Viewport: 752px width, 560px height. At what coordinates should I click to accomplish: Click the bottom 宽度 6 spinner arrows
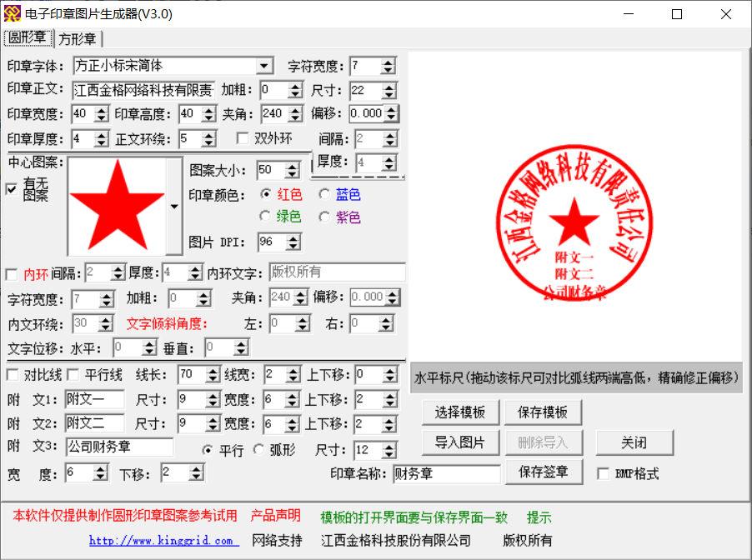pyautogui.click(x=100, y=473)
